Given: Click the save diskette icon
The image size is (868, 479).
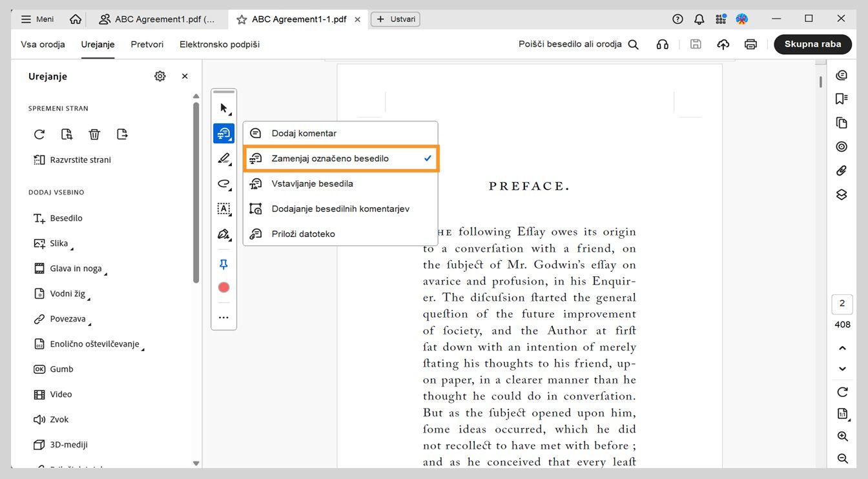Looking at the screenshot, I should (696, 45).
